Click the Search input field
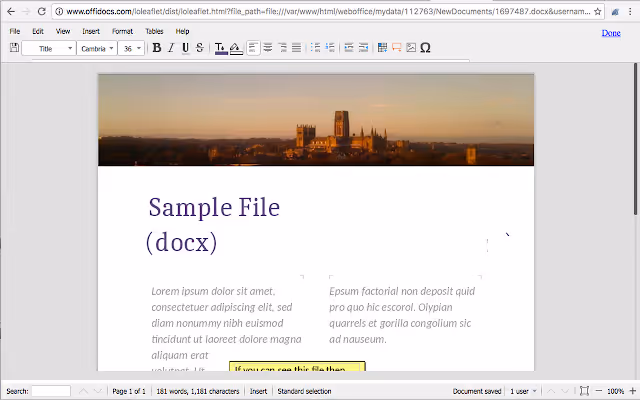Image resolution: width=640 pixels, height=400 pixels. (x=51, y=391)
